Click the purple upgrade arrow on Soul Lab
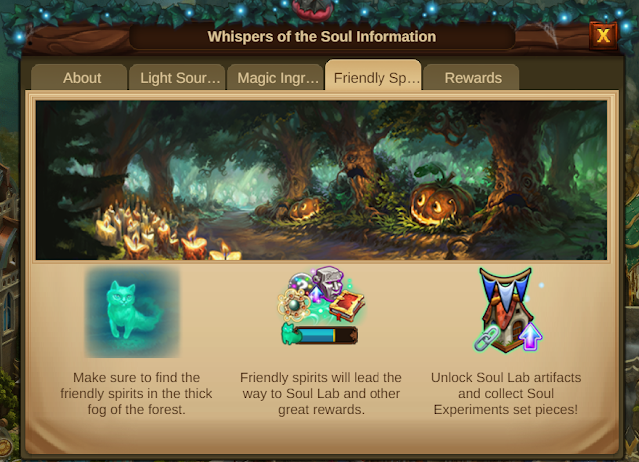 [x=530, y=337]
